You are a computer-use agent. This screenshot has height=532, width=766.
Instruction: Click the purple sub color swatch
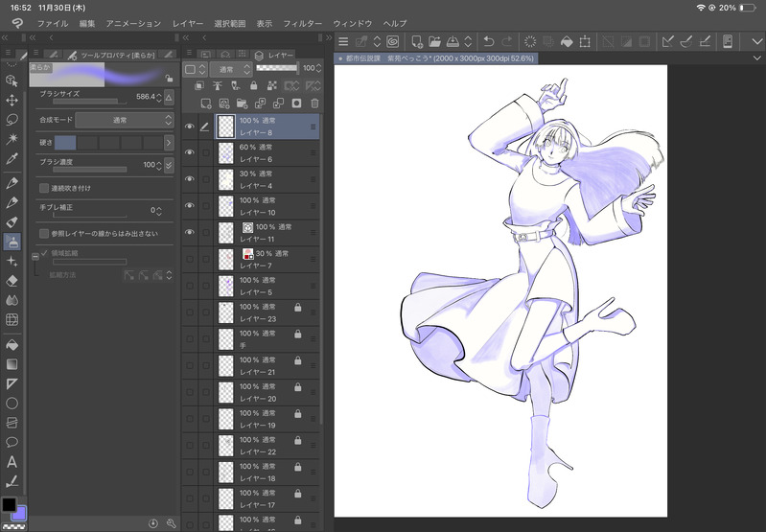[20, 515]
